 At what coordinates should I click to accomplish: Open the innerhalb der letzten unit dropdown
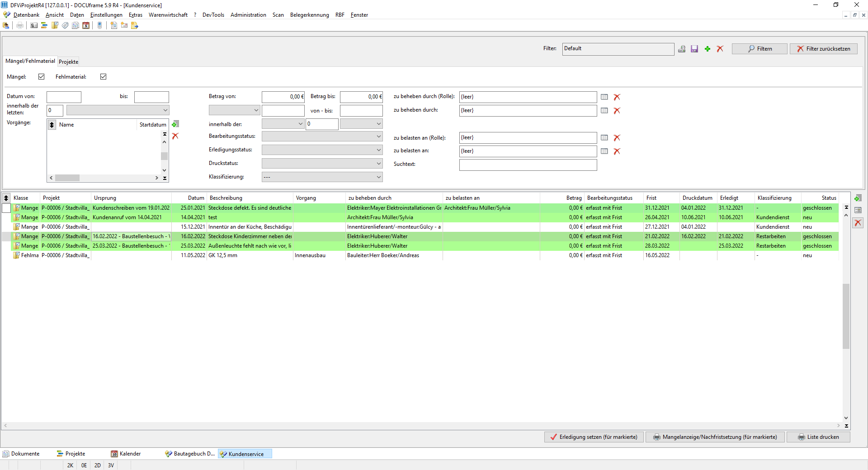tap(118, 110)
